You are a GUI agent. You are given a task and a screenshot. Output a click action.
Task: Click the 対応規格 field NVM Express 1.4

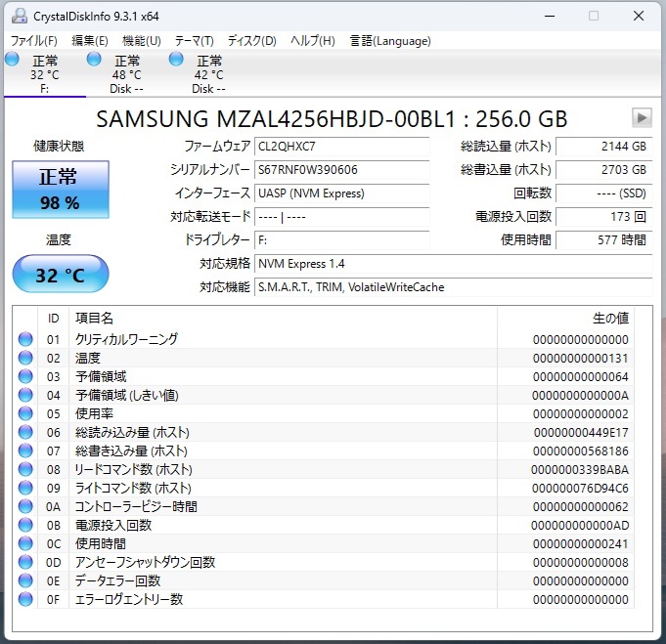coord(453,264)
